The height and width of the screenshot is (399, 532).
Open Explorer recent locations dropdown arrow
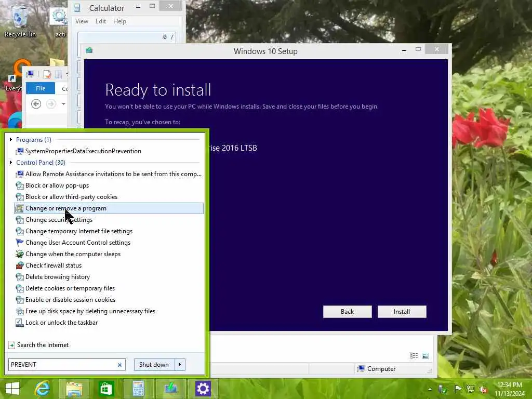tap(63, 104)
